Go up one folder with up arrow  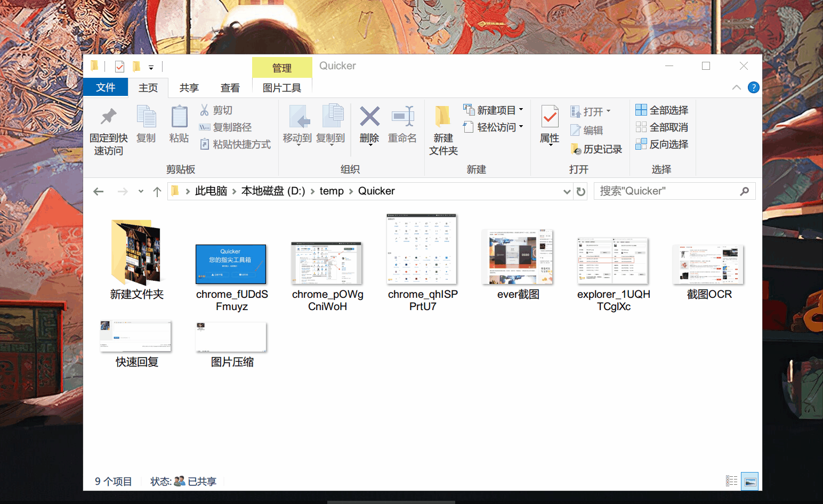coord(157,191)
